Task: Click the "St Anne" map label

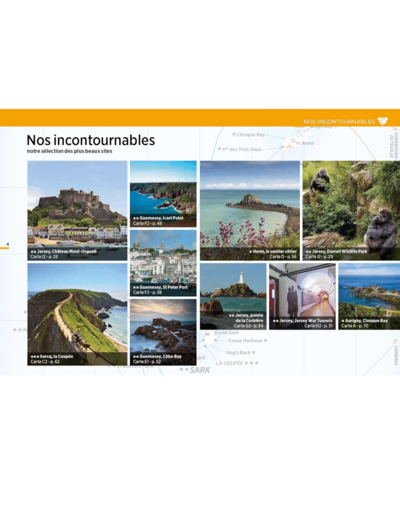Action: pos(305,143)
